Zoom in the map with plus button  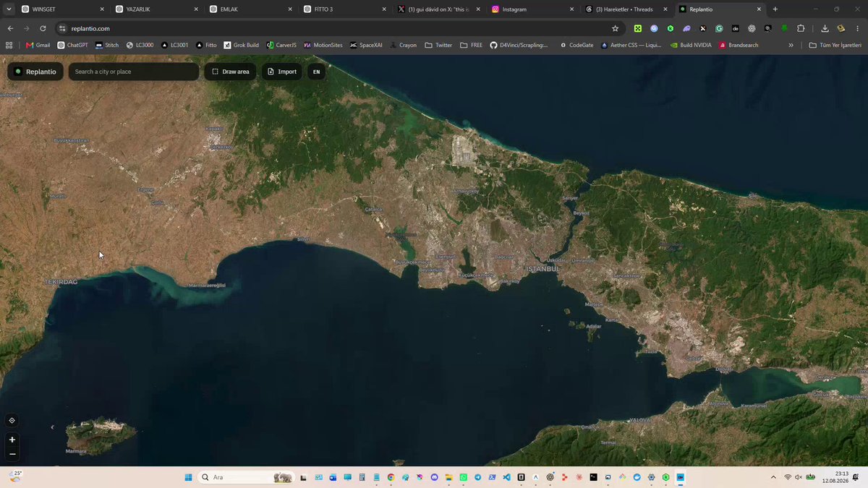click(12, 440)
